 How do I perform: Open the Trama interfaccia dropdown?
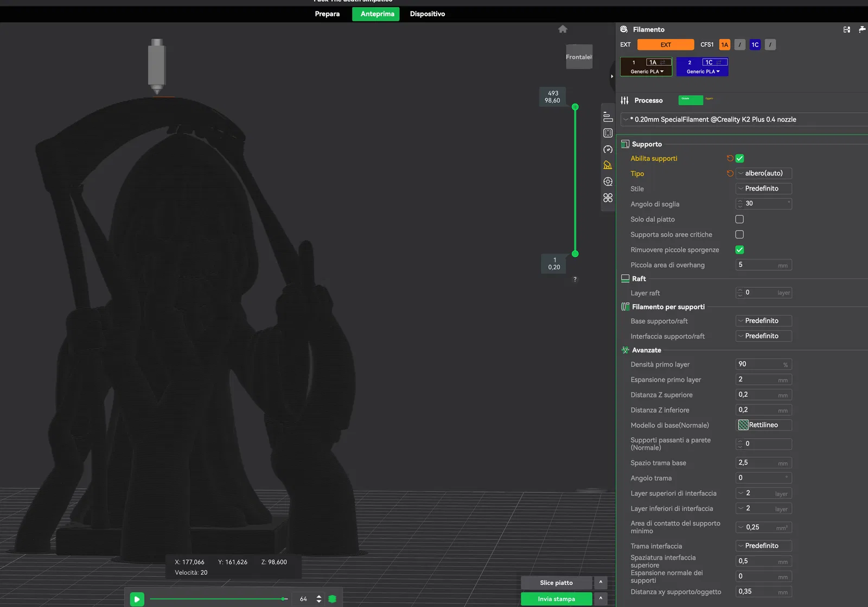coord(763,546)
